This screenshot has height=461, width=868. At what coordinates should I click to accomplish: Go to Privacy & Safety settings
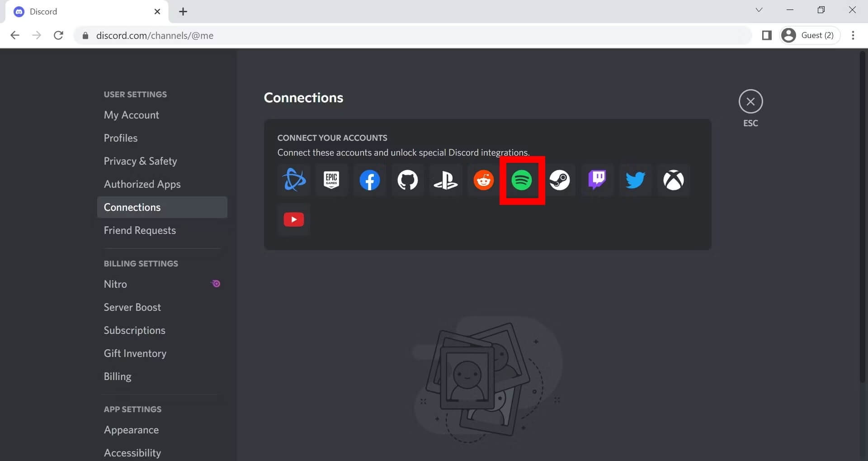click(x=140, y=161)
